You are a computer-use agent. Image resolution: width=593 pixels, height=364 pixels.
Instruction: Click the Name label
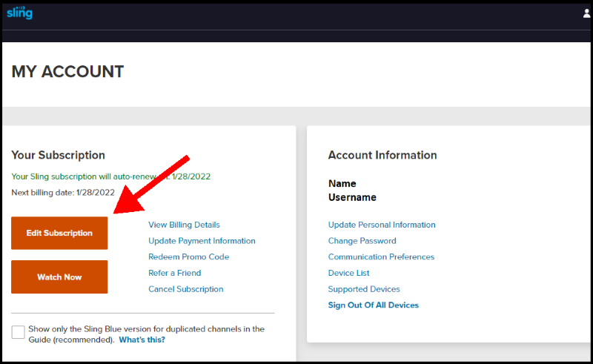[x=342, y=184]
